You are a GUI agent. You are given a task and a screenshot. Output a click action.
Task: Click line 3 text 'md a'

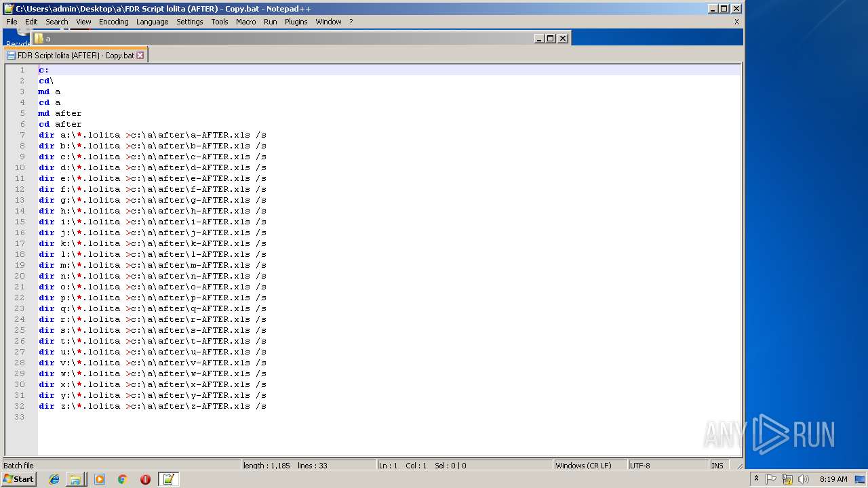point(50,91)
